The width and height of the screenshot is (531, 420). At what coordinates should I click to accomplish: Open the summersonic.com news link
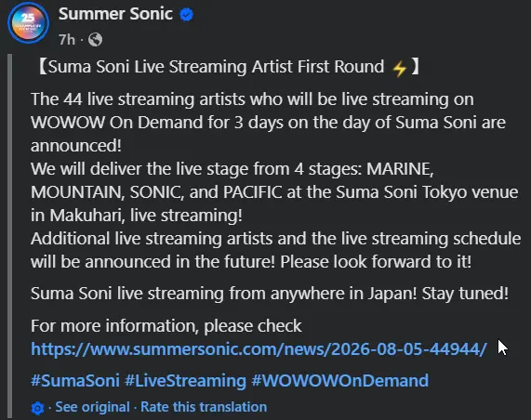pos(259,349)
